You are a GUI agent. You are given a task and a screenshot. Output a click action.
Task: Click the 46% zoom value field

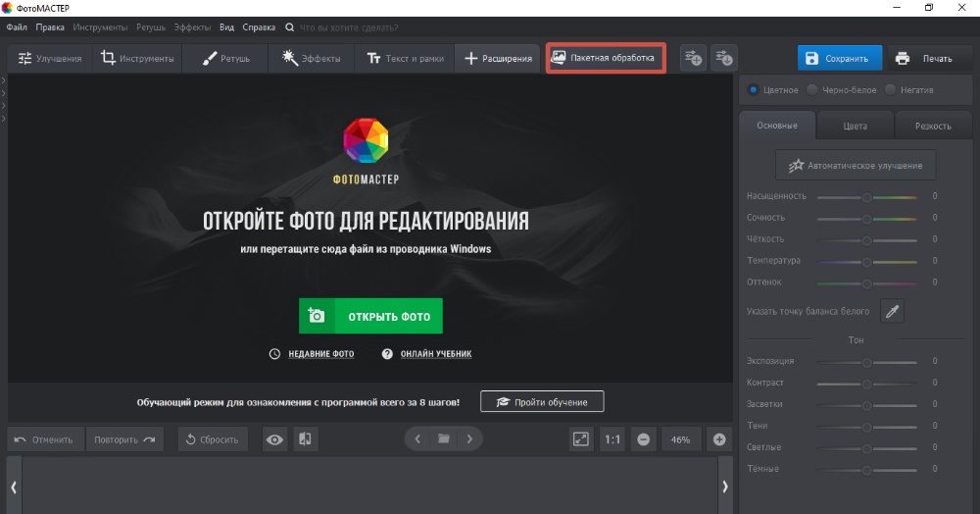click(681, 439)
